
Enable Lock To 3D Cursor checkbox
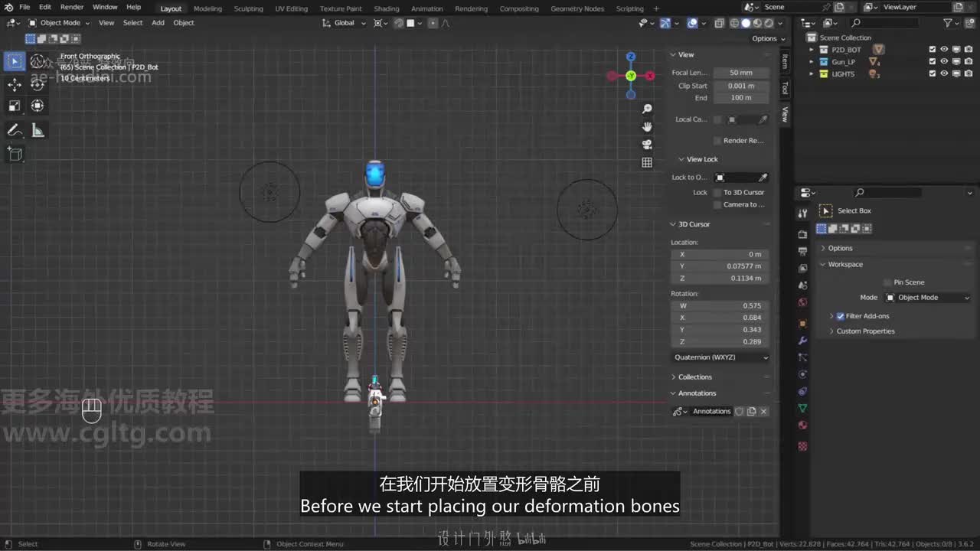717,193
